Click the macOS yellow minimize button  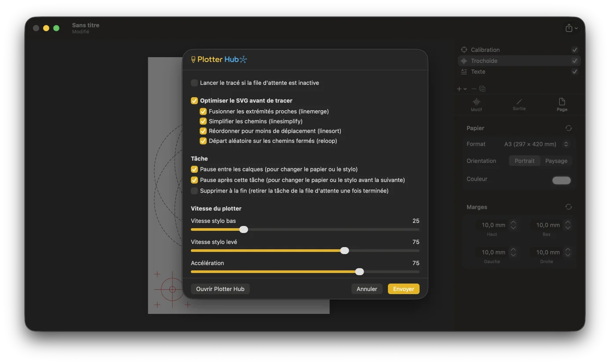coord(46,28)
